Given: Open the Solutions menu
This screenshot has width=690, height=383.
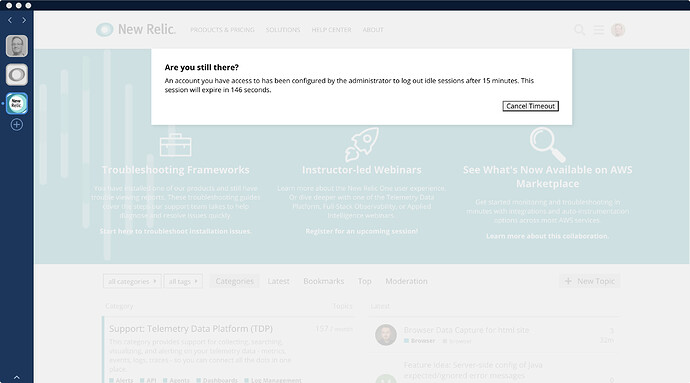Looking at the screenshot, I should tap(283, 29).
